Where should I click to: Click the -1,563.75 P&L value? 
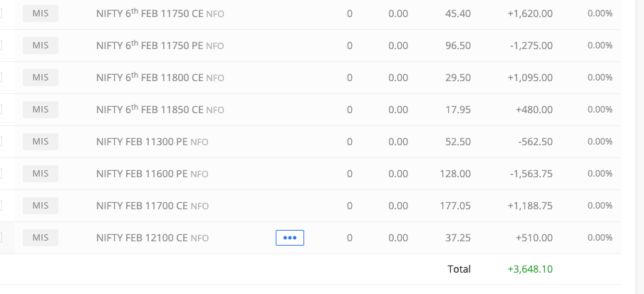(531, 174)
